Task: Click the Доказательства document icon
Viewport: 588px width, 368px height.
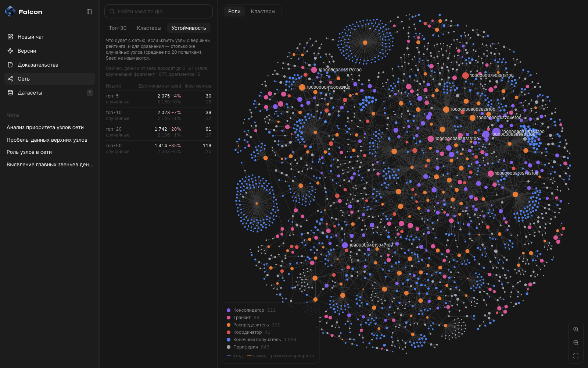Action: point(10,65)
